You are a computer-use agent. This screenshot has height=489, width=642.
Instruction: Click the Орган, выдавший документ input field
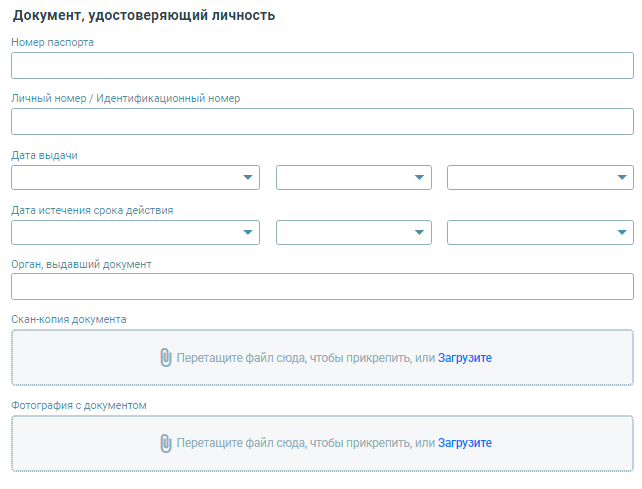pyautogui.click(x=322, y=287)
